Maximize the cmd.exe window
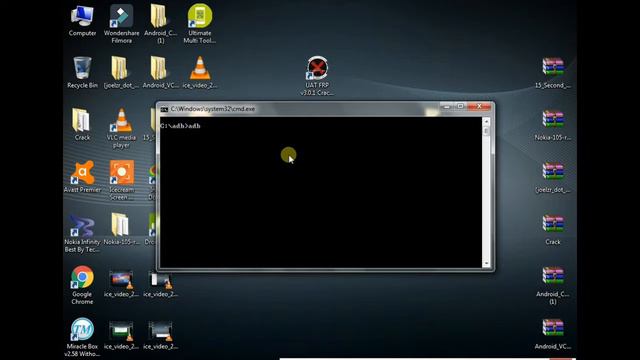This screenshot has height=360, width=640. pyautogui.click(x=460, y=107)
